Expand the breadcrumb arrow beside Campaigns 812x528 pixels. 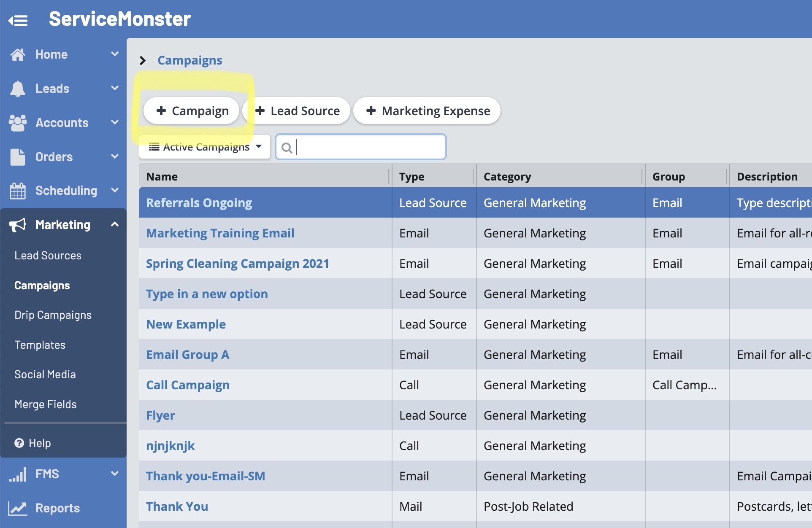point(143,60)
